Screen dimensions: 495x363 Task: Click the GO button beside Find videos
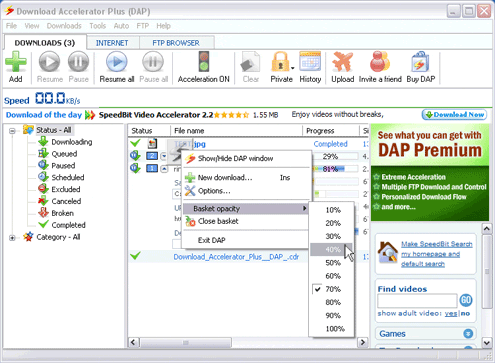pos(466,300)
